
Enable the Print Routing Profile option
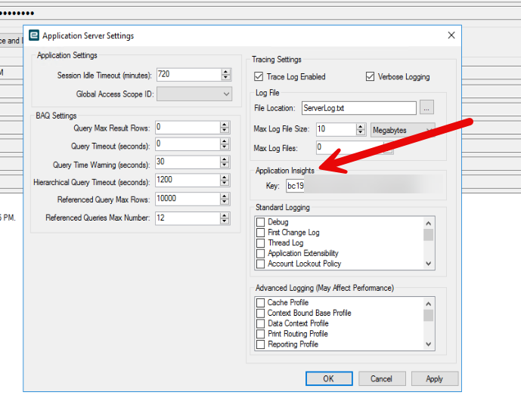tap(260, 334)
